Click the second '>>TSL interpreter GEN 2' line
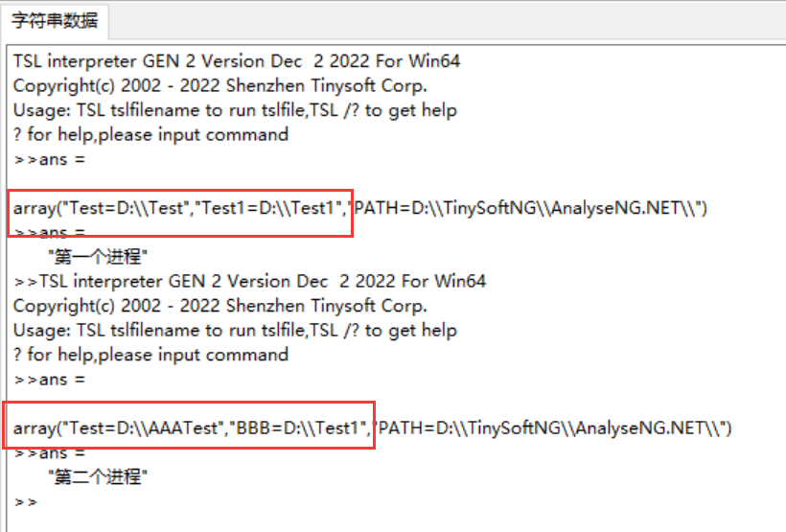Viewport: 786px width, 532px height. tap(249, 281)
